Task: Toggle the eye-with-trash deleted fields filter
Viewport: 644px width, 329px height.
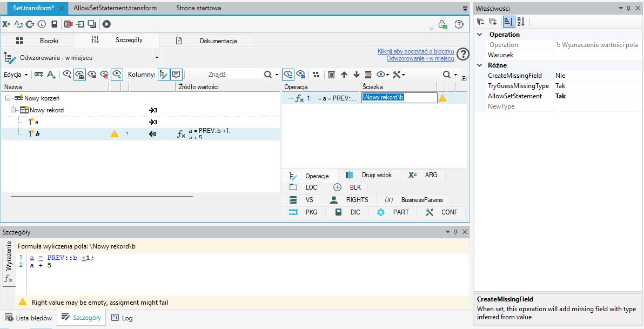Action: tap(105, 75)
